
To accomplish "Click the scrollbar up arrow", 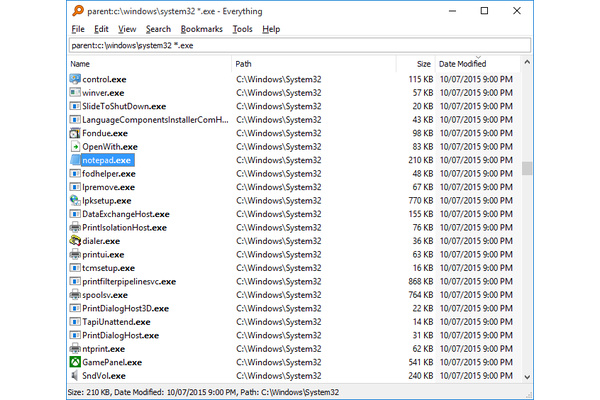I will pos(527,62).
